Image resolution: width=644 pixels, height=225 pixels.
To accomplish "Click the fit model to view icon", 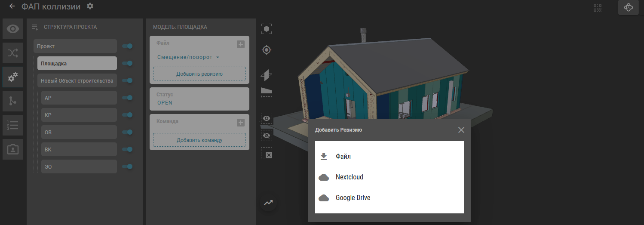I will click(x=267, y=29).
